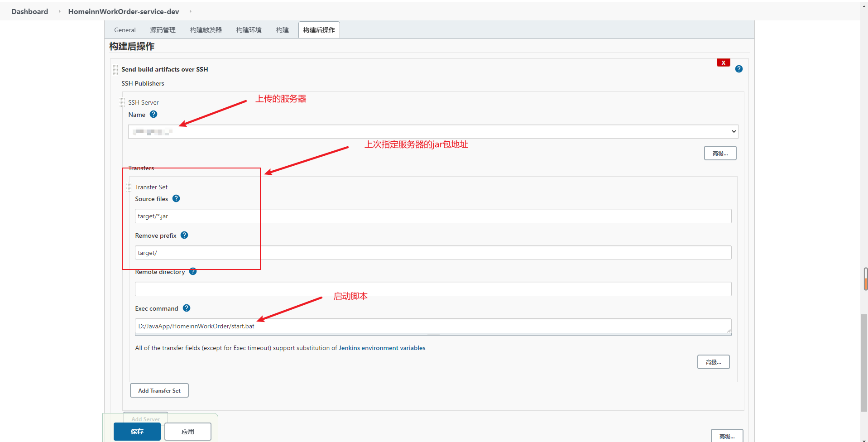This screenshot has width=868, height=442.
Task: Apply changes with the 应用 button
Action: (x=188, y=432)
